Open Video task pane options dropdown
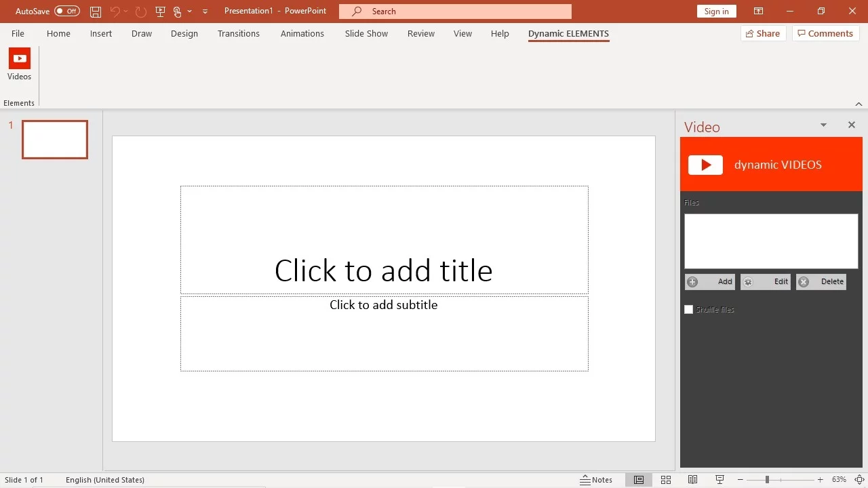The width and height of the screenshot is (868, 488). coord(823,125)
